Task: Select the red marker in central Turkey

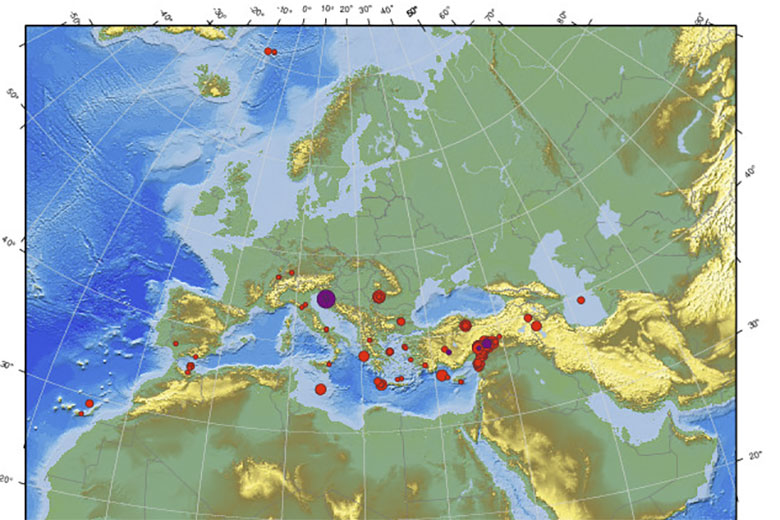Action: tap(466, 325)
